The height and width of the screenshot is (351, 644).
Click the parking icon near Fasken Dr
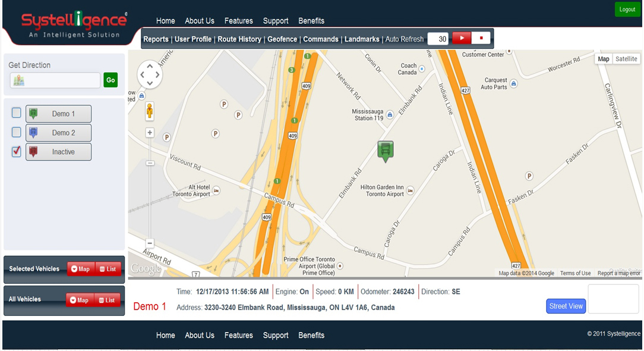[x=529, y=176]
